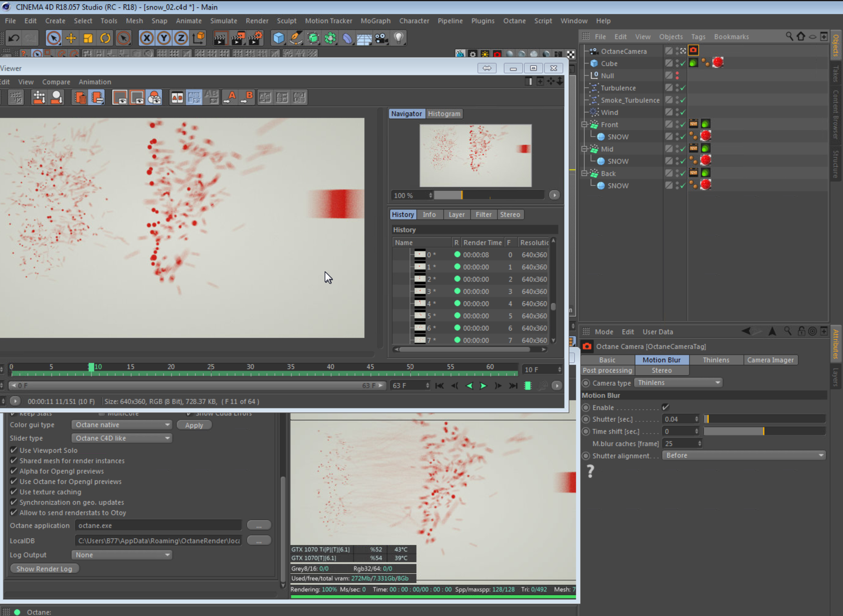The width and height of the screenshot is (843, 616).
Task: Click the Cube primitive icon in toolbar
Action: pyautogui.click(x=278, y=38)
